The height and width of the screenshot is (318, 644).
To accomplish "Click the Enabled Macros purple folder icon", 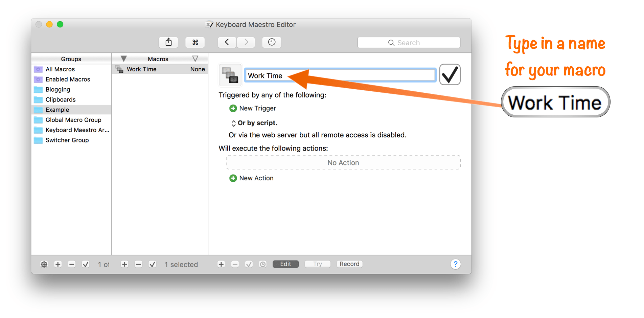I will [38, 79].
